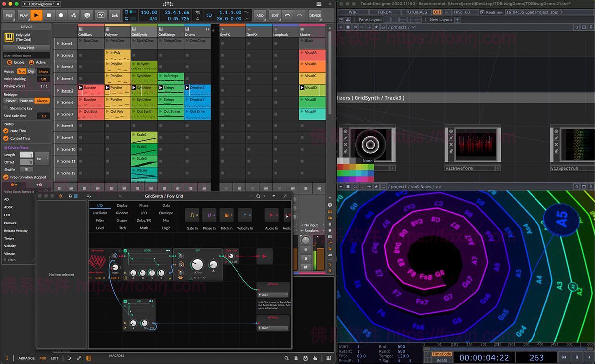This screenshot has height=364, width=595.
Task: Click the Velocity In module icon
Action: 245,215
